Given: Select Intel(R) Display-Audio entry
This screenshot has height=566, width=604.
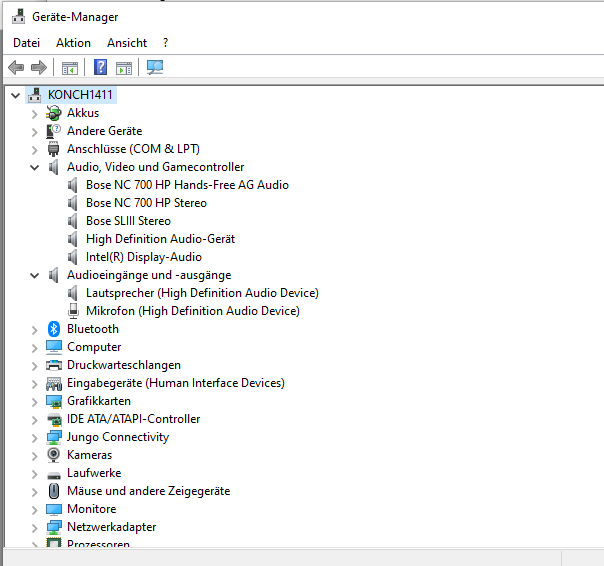Looking at the screenshot, I should coord(144,257).
